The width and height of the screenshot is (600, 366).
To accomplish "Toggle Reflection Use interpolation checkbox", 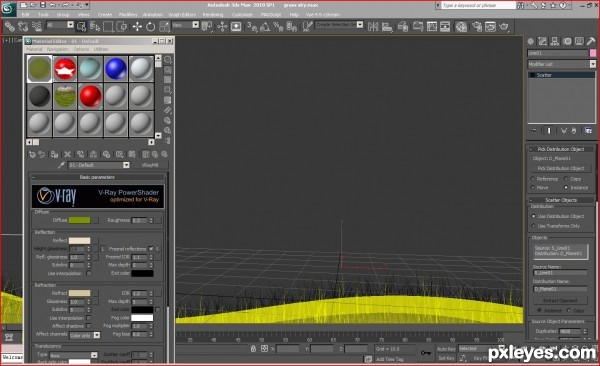I will click(89, 273).
